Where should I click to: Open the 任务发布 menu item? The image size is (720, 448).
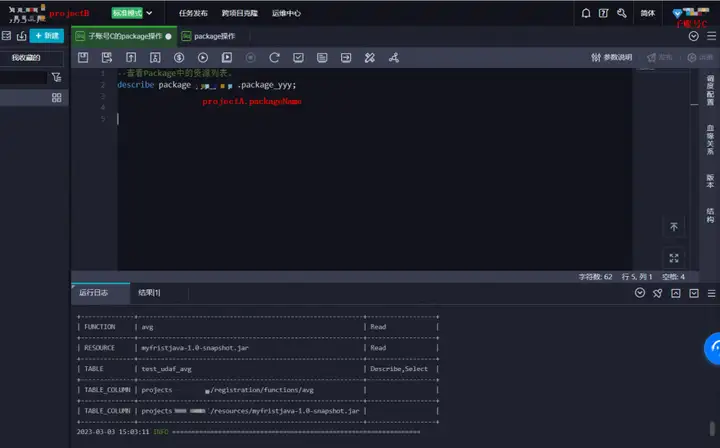click(x=193, y=13)
